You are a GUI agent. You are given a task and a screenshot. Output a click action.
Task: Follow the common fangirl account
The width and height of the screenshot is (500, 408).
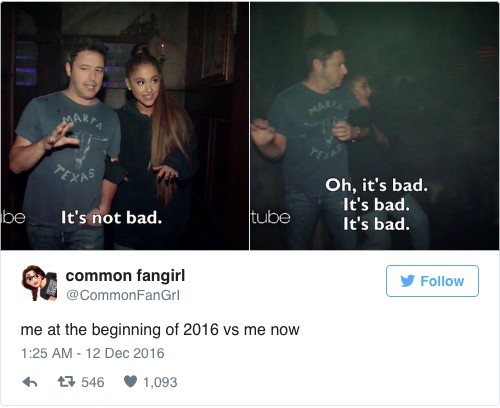pos(432,281)
